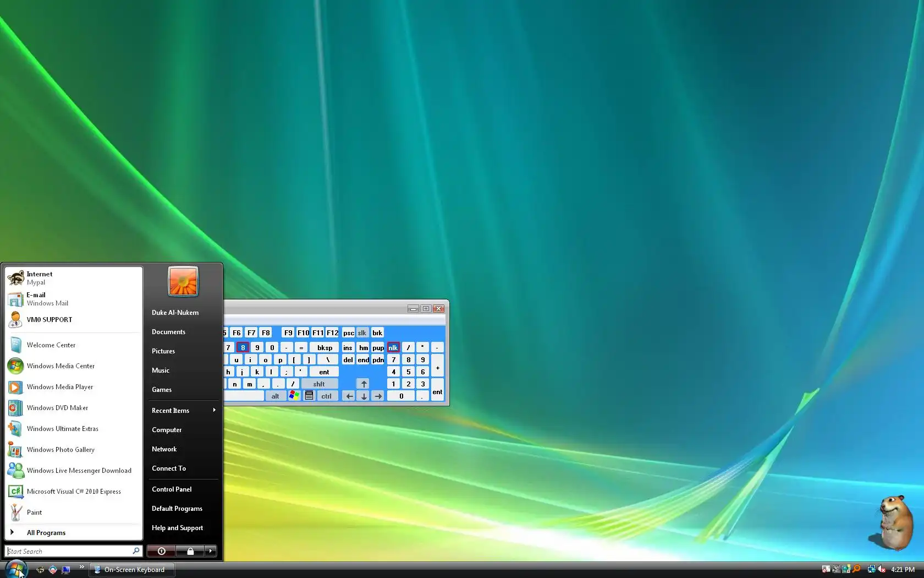Image resolution: width=924 pixels, height=578 pixels.
Task: Click the F12 key on On-Screen Keyboard
Action: 332,332
